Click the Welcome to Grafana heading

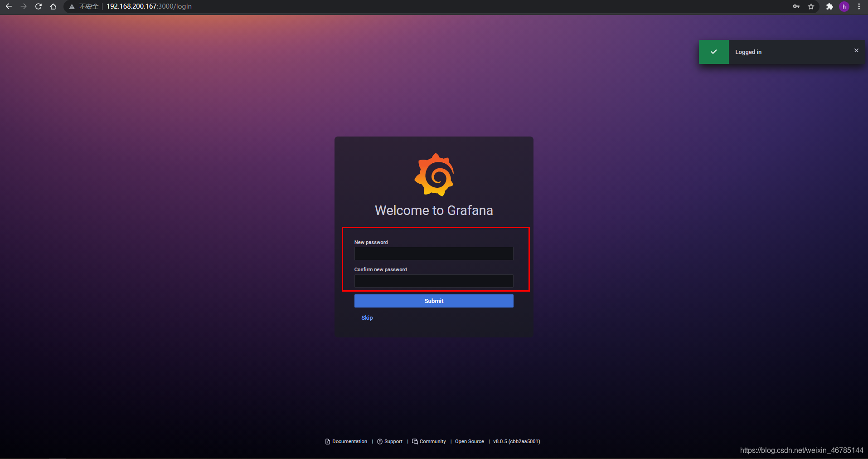[434, 210]
